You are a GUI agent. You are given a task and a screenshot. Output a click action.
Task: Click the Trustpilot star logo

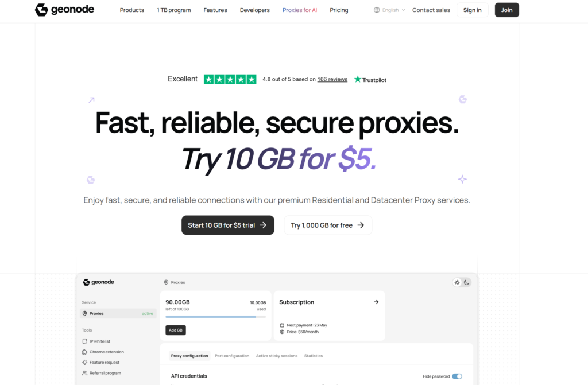tap(358, 79)
